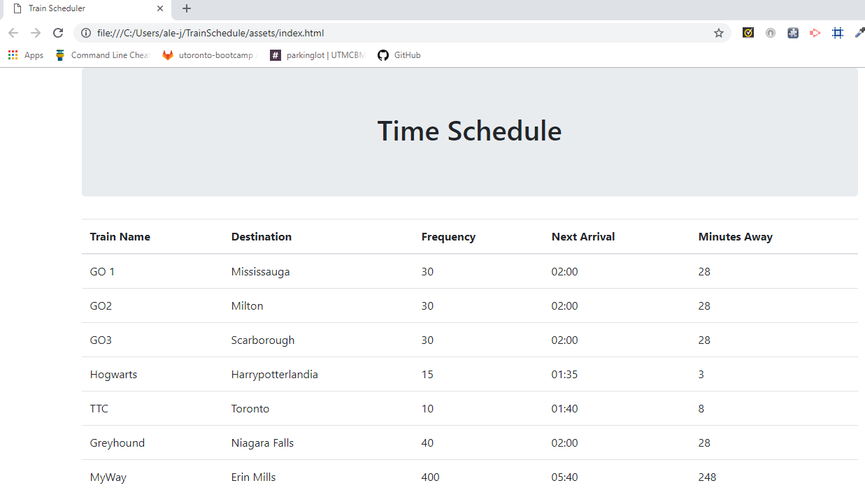Open the utoronto-bootcamp bookmark
Viewport: 865px width, 504px height.
pos(208,55)
